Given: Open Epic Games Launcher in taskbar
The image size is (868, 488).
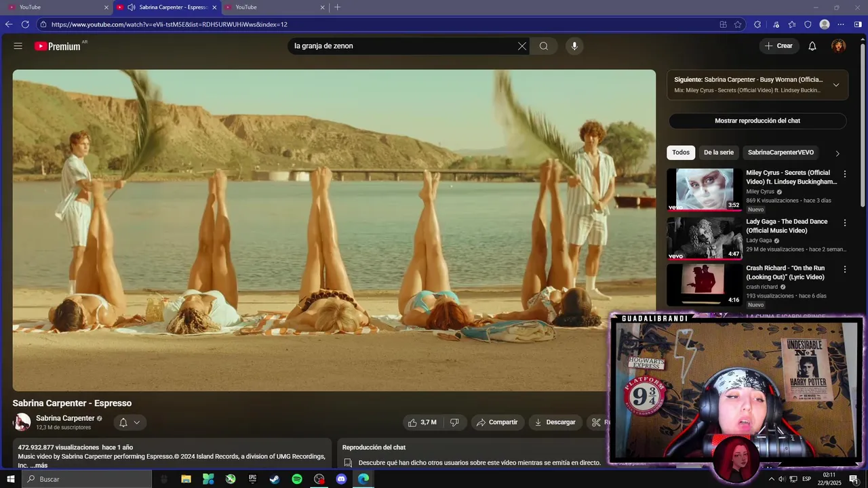Looking at the screenshot, I should point(252,479).
